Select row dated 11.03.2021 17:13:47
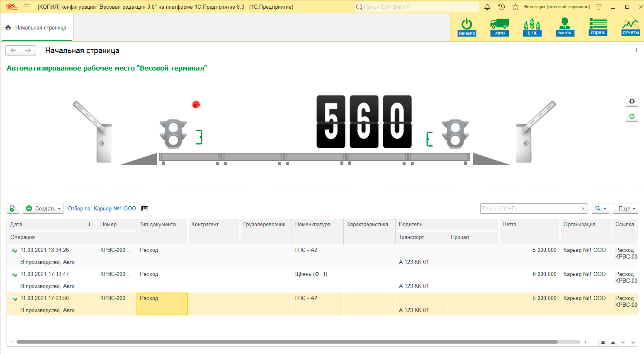 322,280
